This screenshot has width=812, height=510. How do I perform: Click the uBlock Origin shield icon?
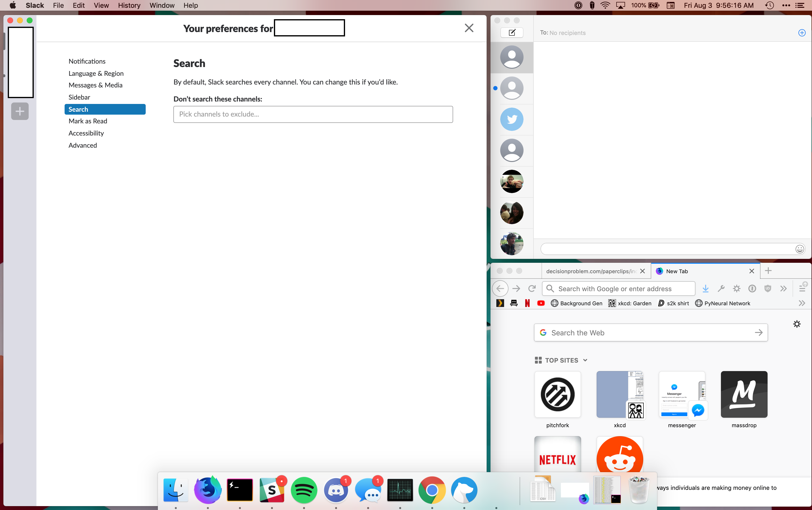click(x=768, y=289)
